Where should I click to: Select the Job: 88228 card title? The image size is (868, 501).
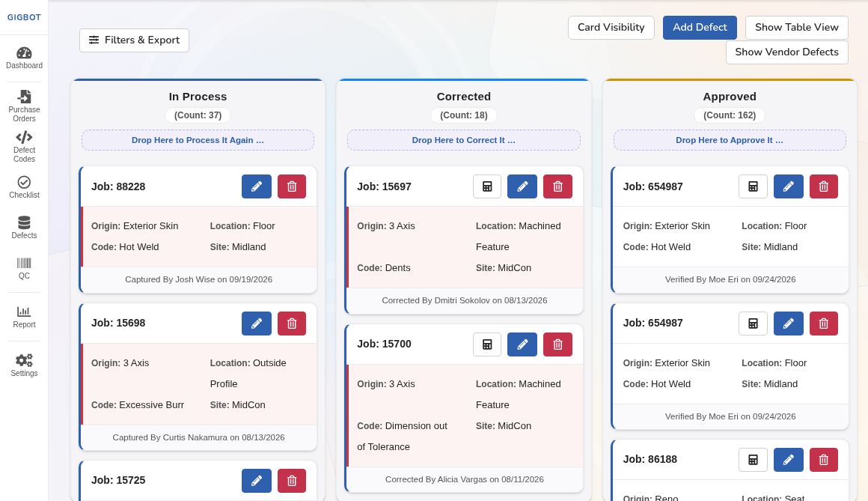118,186
